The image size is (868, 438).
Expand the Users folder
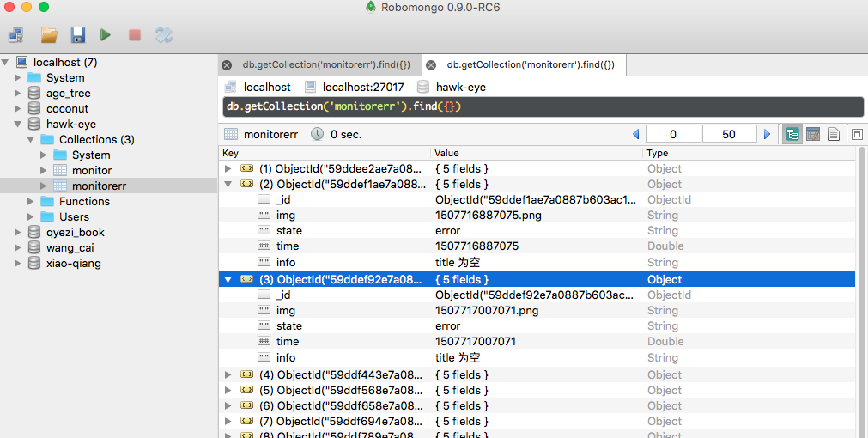31,217
